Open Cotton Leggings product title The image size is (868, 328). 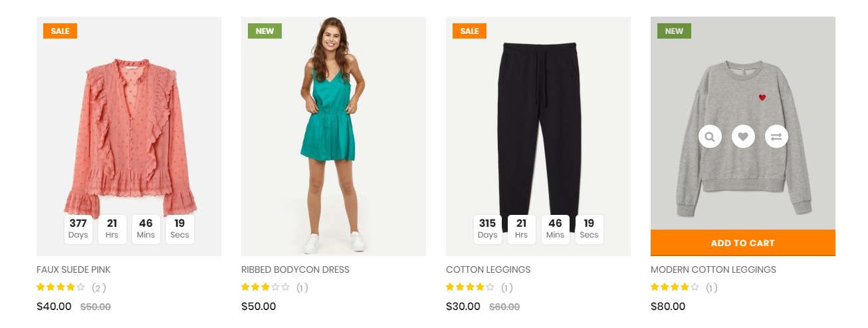(488, 269)
